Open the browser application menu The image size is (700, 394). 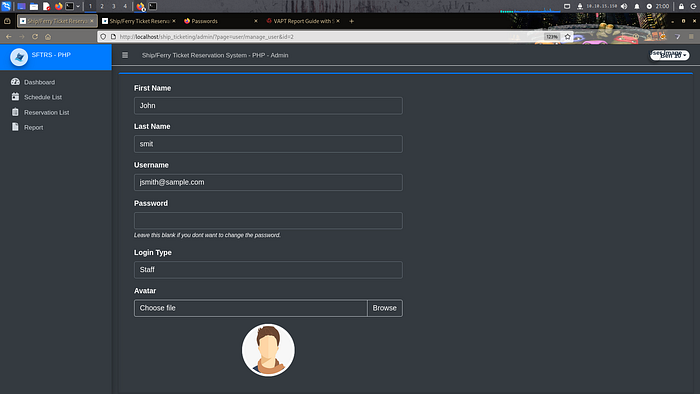pyautogui.click(x=691, y=37)
